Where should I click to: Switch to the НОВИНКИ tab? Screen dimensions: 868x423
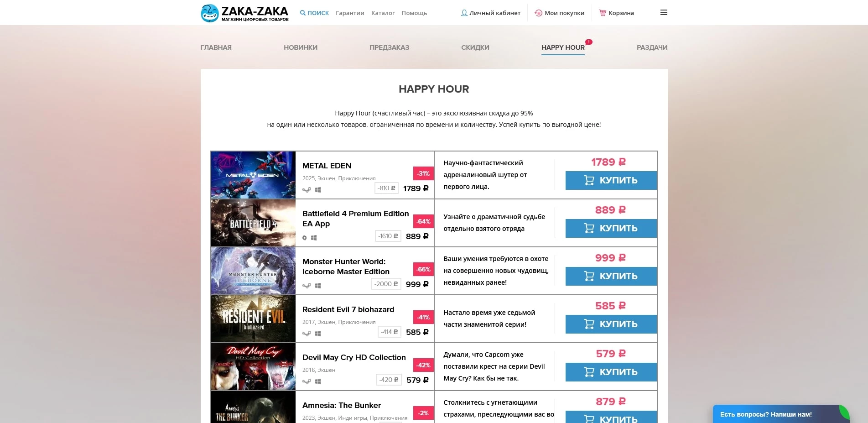301,47
